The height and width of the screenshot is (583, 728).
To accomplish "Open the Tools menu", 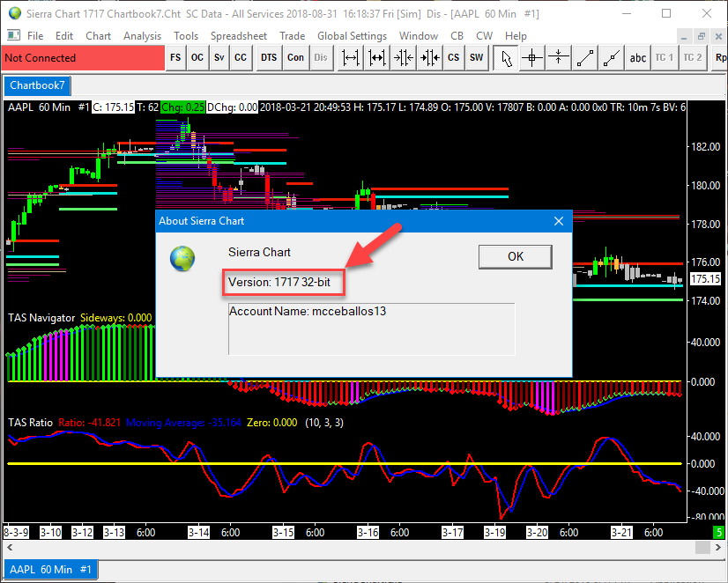I will pyautogui.click(x=186, y=36).
